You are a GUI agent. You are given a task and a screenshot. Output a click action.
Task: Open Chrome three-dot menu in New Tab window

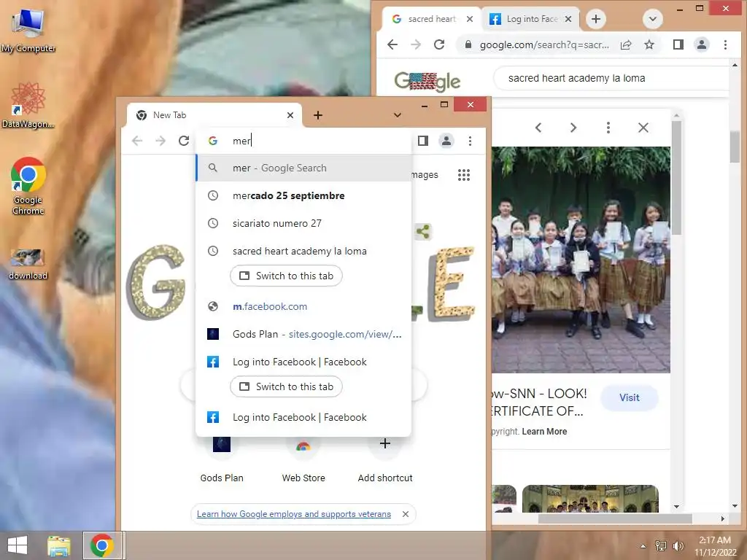(x=471, y=141)
